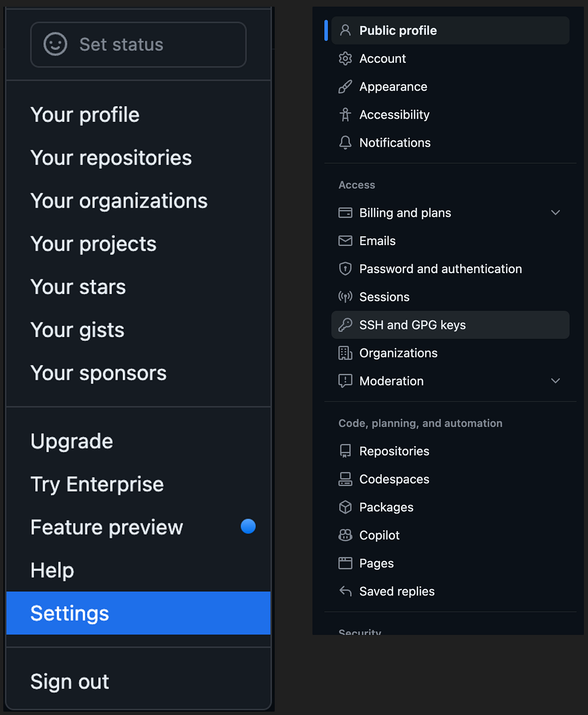This screenshot has height=715, width=588.
Task: Click the blue dot next to Feature preview
Action: point(248,526)
